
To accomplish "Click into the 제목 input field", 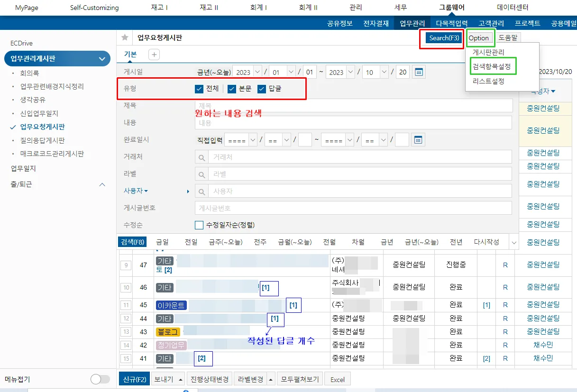I will tap(354, 106).
